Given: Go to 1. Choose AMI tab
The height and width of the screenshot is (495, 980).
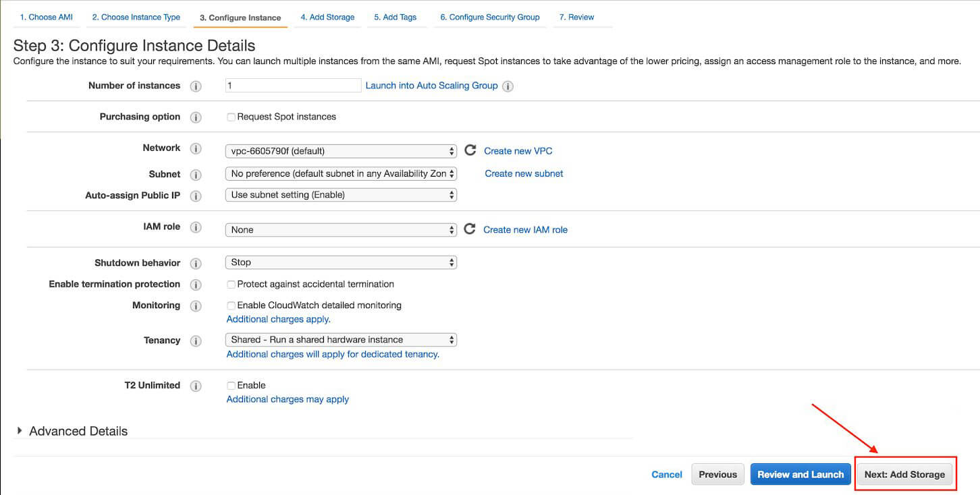Looking at the screenshot, I should 47,17.
